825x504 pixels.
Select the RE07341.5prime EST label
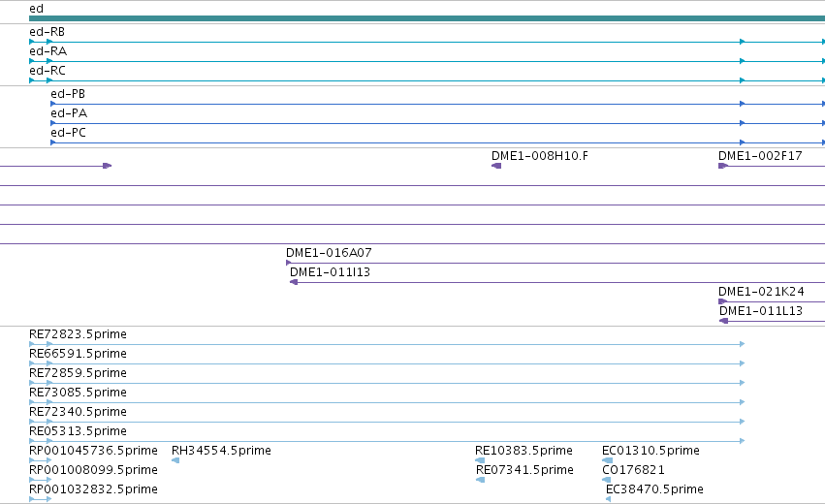[524, 470]
